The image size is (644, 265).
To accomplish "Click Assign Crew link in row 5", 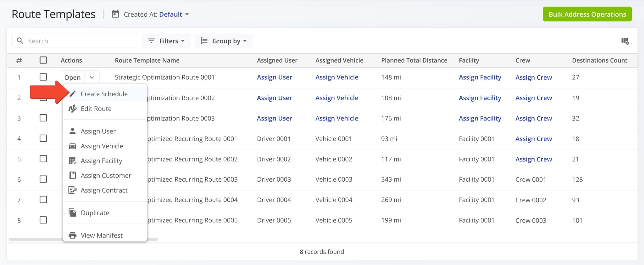I will (x=534, y=159).
